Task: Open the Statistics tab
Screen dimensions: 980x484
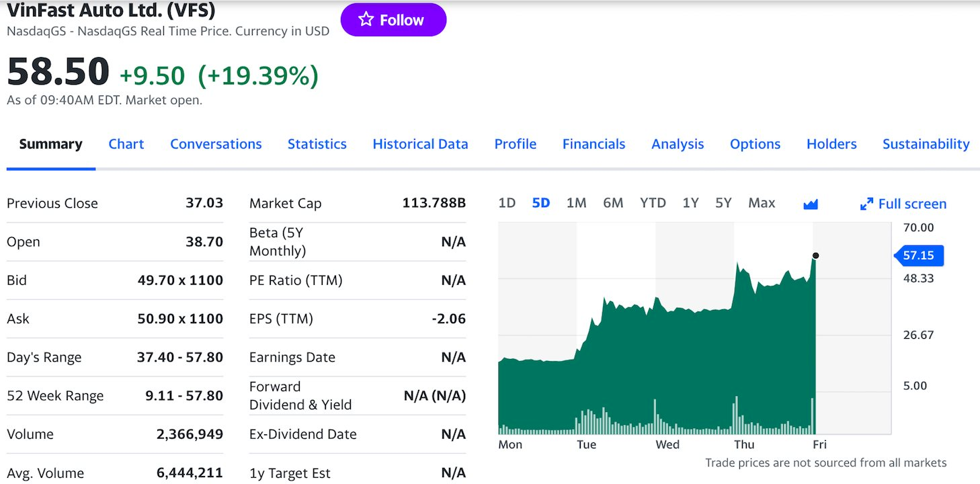Action: [x=317, y=144]
